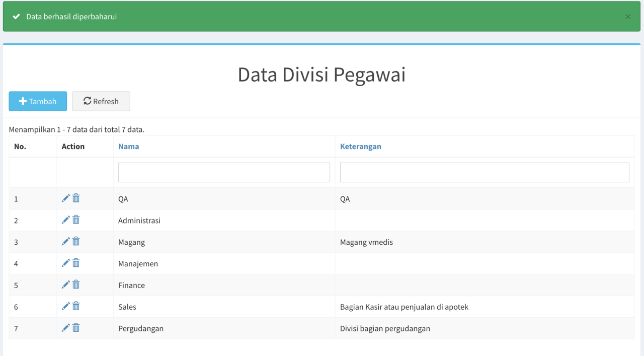Click the 'Magang' name cell

(x=224, y=242)
